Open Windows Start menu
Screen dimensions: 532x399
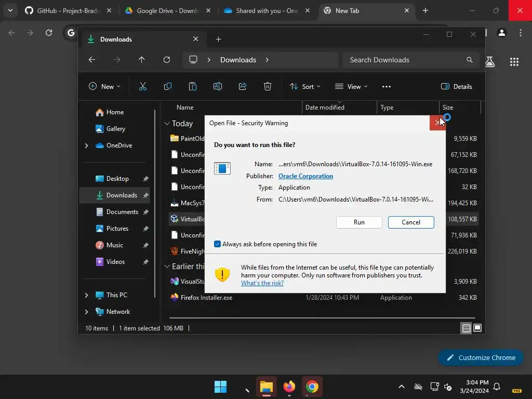coord(220,387)
